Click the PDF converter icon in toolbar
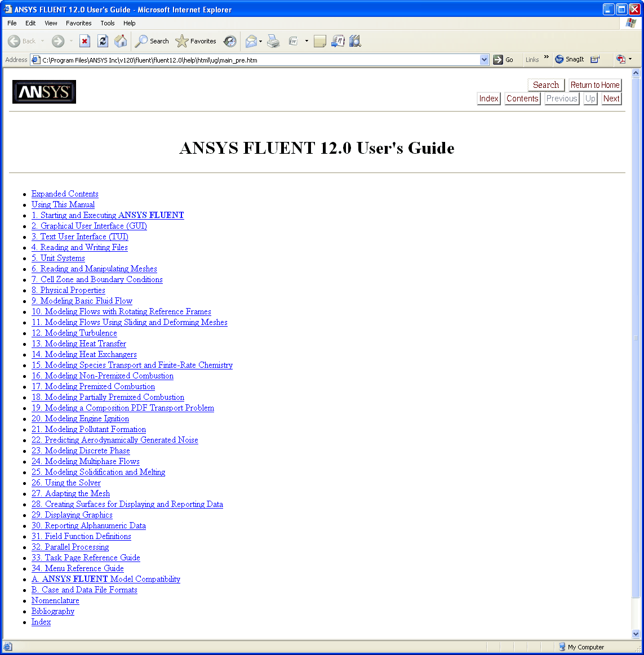 pyautogui.click(x=621, y=59)
